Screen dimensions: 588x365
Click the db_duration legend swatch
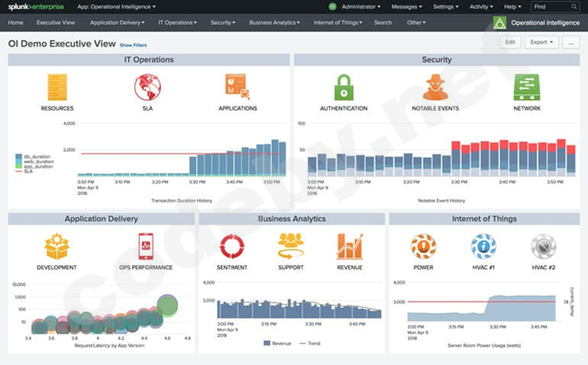coord(18,157)
